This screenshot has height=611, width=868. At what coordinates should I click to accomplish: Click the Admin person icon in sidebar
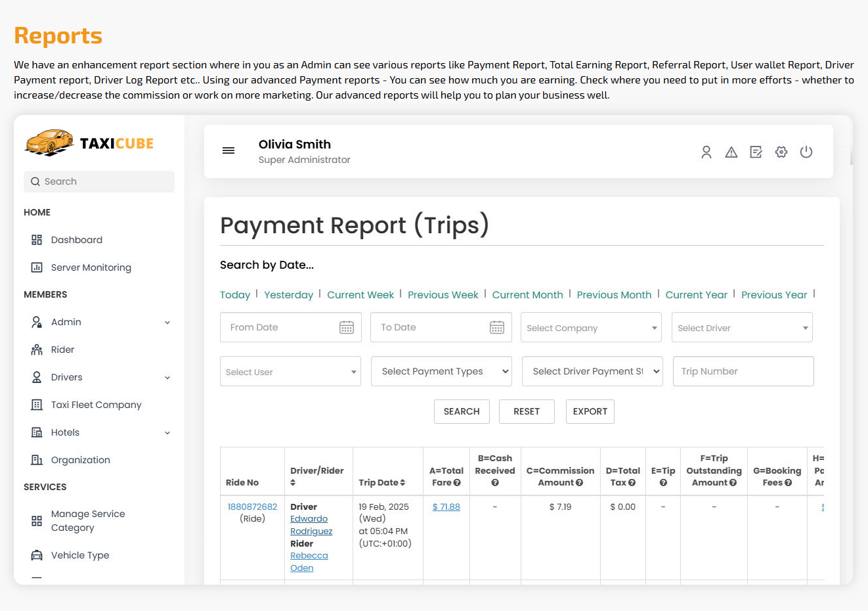[37, 322]
